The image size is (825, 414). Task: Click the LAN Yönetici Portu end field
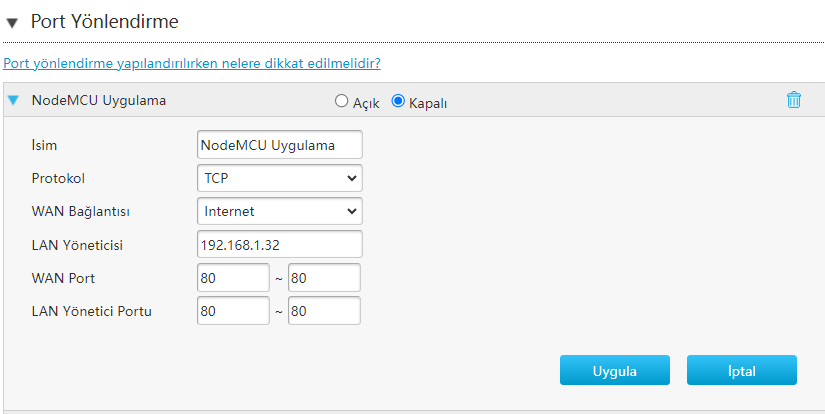click(x=324, y=311)
